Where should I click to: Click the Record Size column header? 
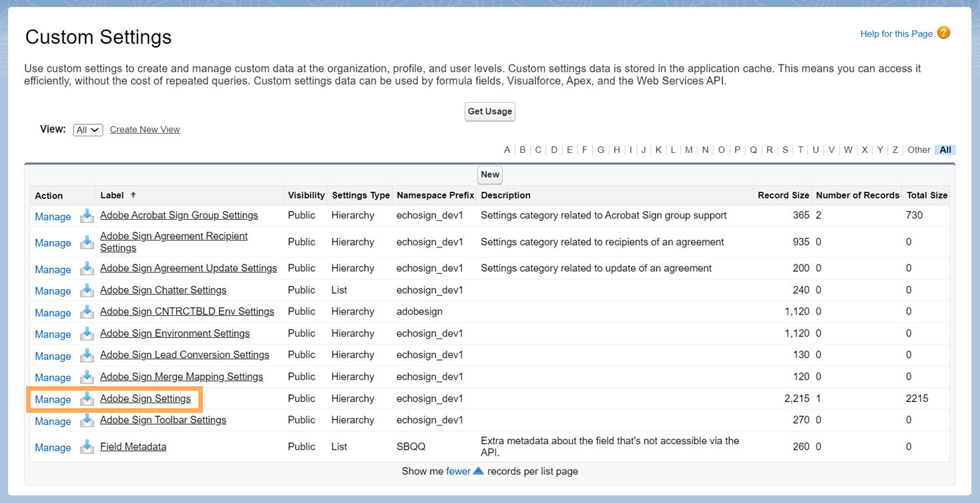coord(783,195)
